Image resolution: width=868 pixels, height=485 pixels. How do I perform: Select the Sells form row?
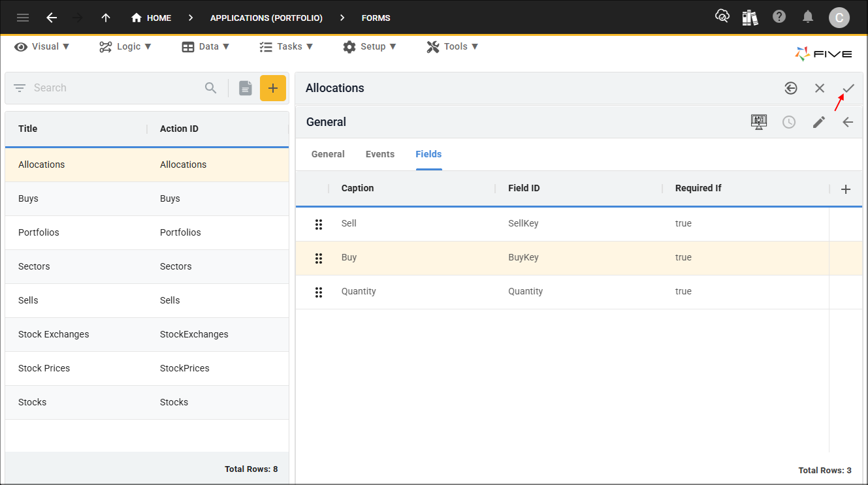coord(147,300)
